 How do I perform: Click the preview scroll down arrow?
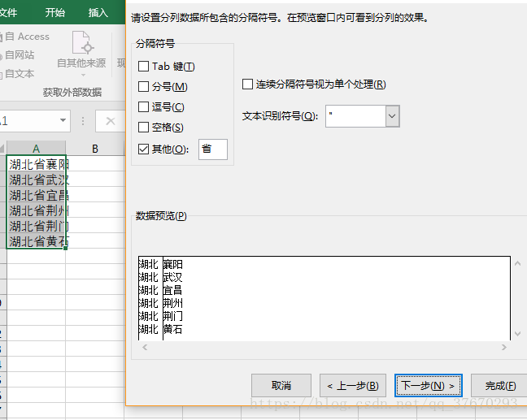point(517,334)
